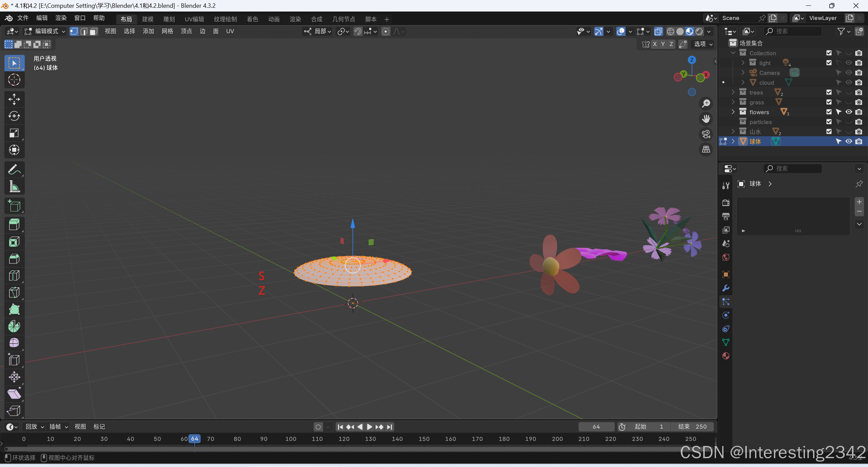Switch to the UV编辑 workspace tab

pos(194,19)
